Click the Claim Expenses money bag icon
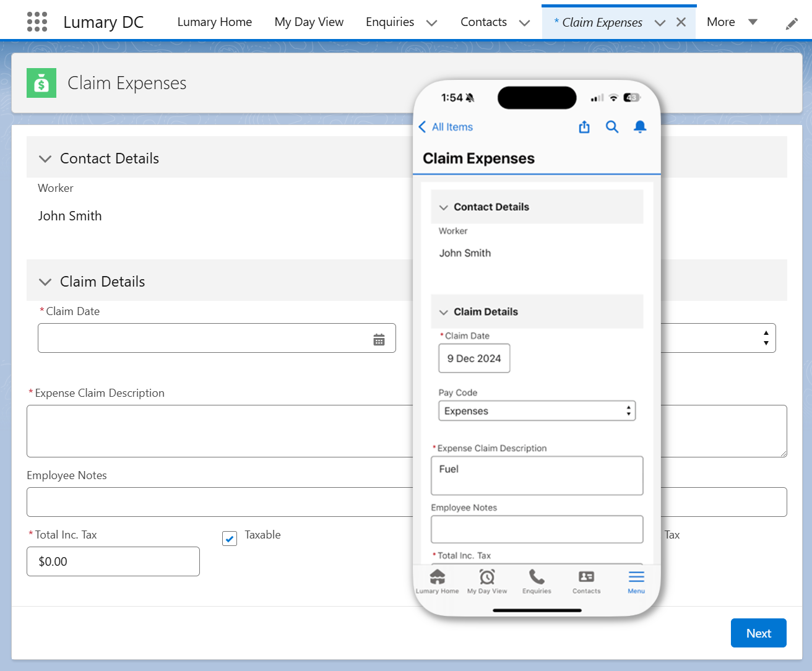Image resolution: width=812 pixels, height=671 pixels. tap(41, 82)
